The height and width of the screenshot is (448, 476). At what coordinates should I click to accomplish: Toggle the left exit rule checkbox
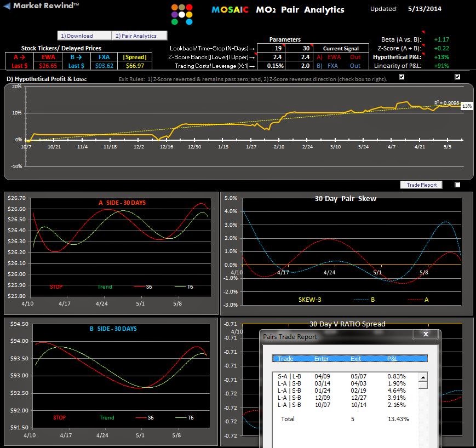[x=402, y=77]
